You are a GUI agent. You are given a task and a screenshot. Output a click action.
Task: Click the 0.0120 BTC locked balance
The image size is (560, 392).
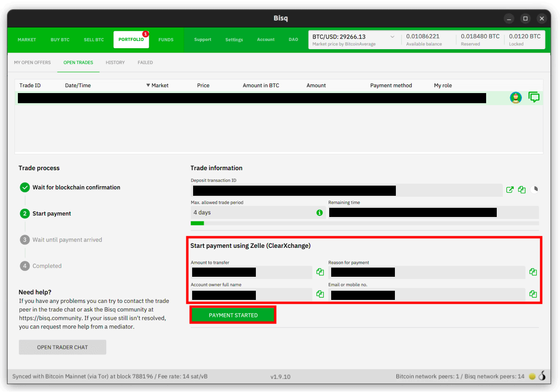click(525, 36)
